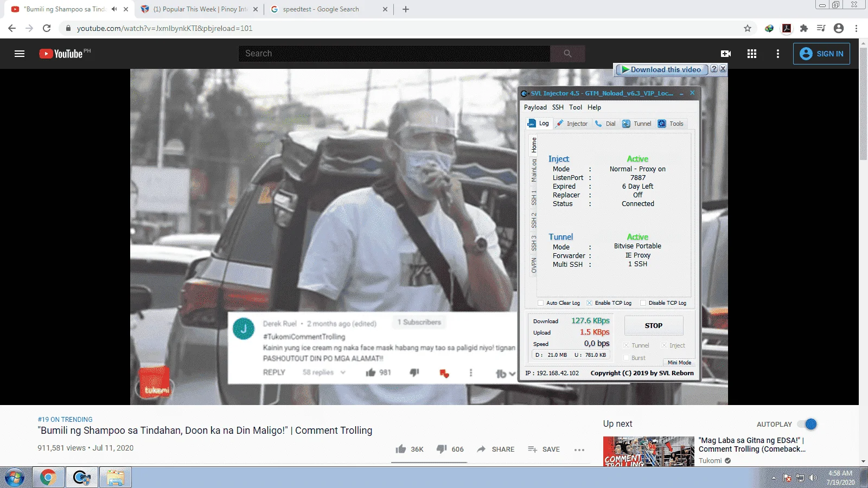Switch to the Dial tab

(x=605, y=124)
